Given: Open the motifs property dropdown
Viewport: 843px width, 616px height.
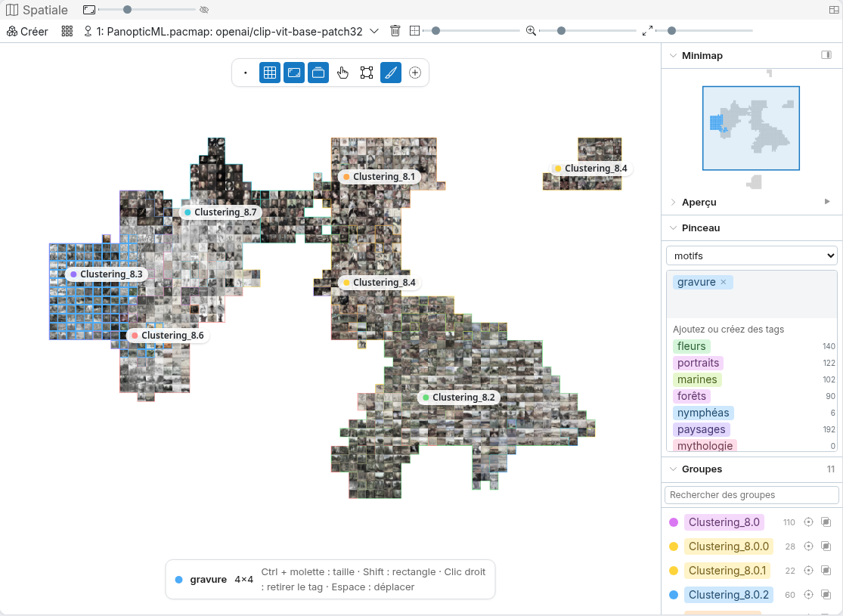Looking at the screenshot, I should pyautogui.click(x=752, y=256).
